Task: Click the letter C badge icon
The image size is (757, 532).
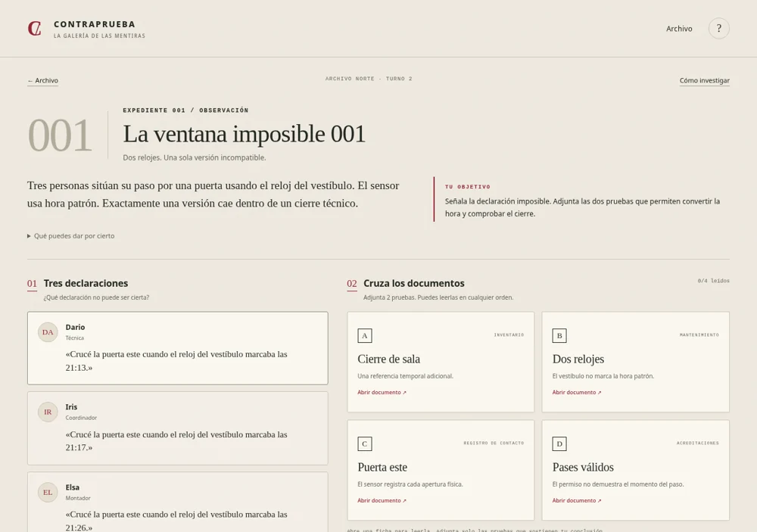Action: pyautogui.click(x=365, y=443)
